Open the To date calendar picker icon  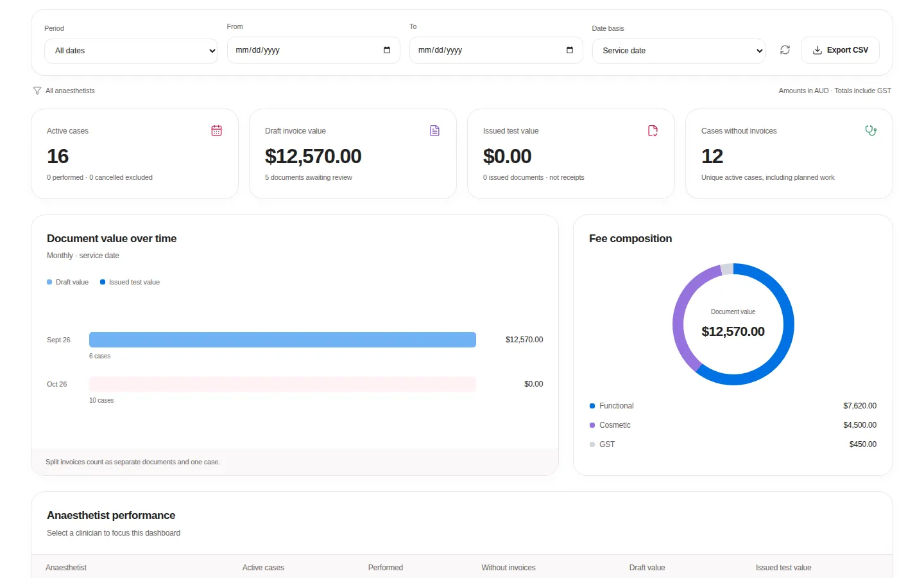(x=570, y=50)
